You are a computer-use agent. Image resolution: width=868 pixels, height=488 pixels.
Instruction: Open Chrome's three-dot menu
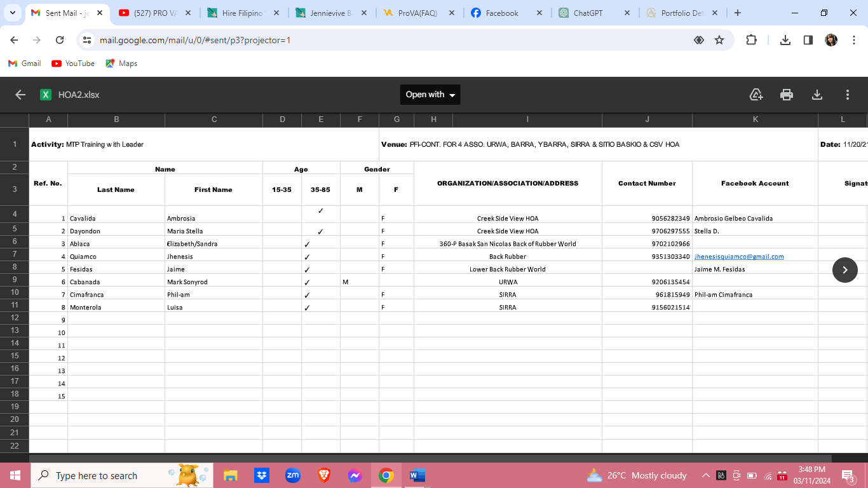853,40
